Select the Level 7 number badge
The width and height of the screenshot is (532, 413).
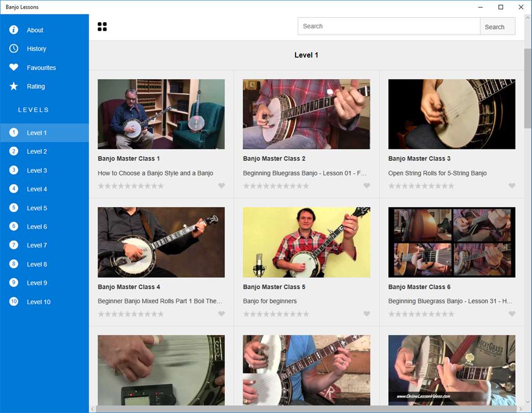[14, 245]
